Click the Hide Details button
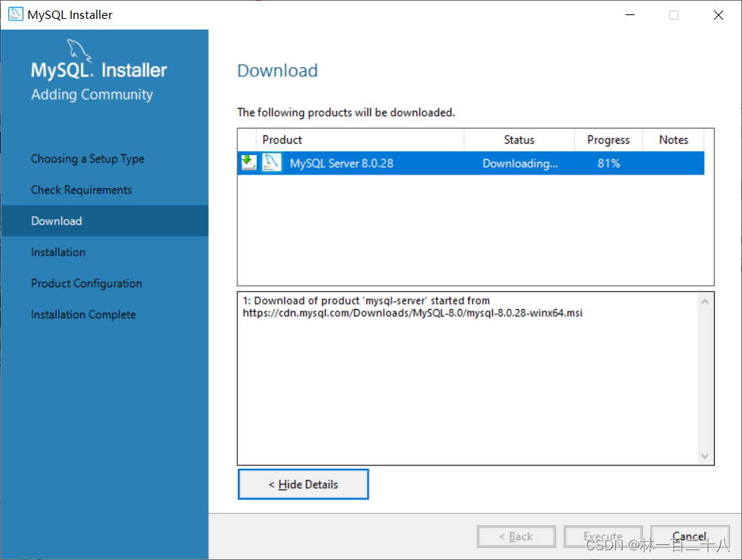This screenshot has height=560, width=742. 303,484
